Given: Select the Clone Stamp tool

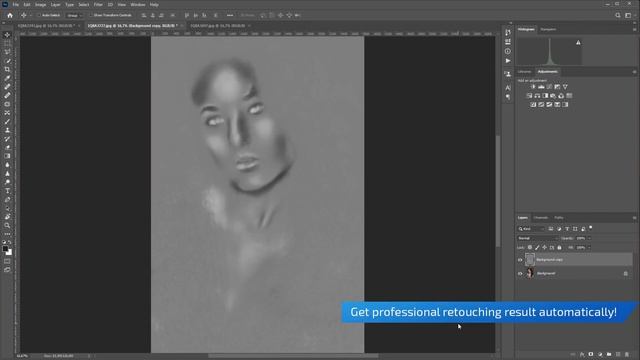Looking at the screenshot, I should (x=7, y=130).
